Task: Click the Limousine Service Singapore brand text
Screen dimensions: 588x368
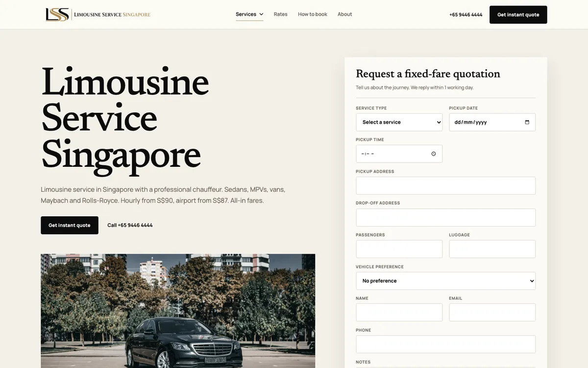Action: pyautogui.click(x=112, y=15)
